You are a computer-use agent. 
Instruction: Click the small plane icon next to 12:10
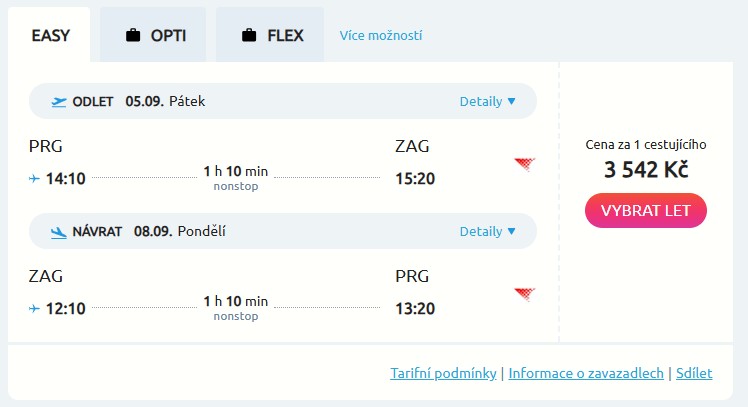(x=35, y=309)
